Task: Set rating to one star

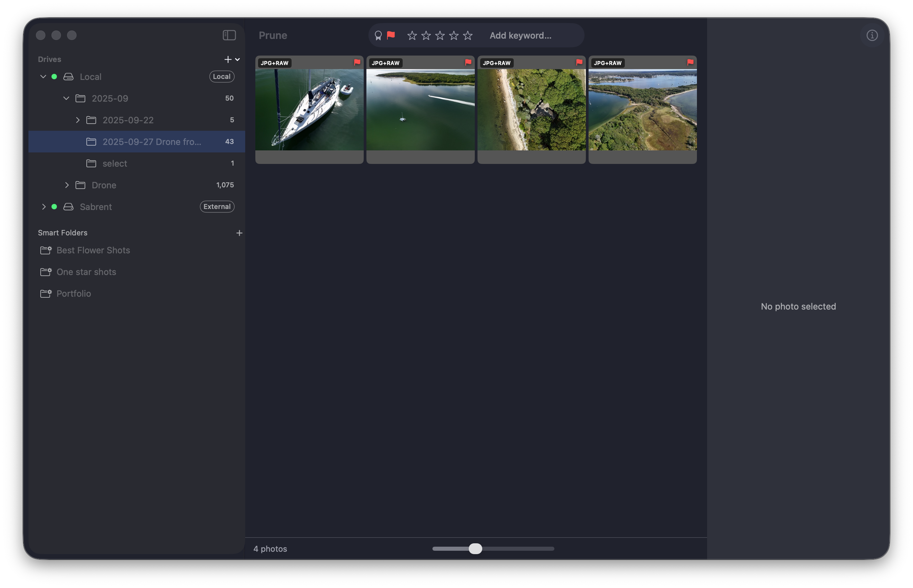Action: pos(412,36)
